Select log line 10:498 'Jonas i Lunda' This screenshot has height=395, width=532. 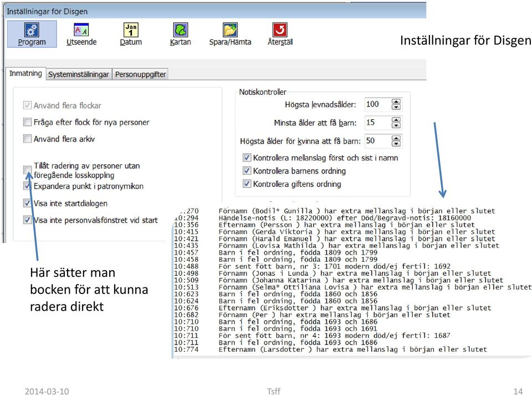332,273
